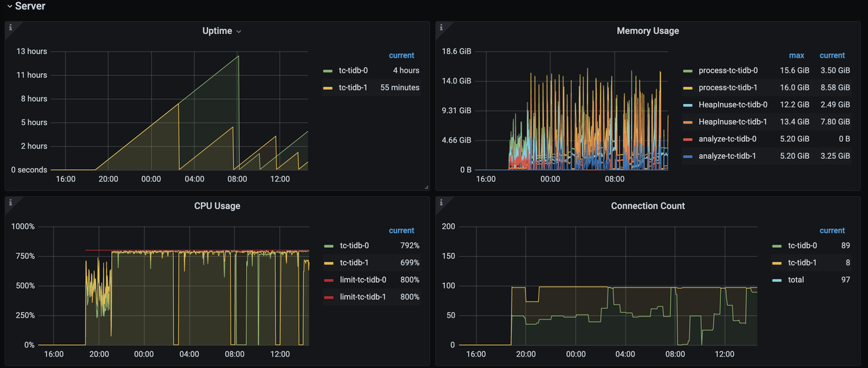Screen dimensions: 868x368
Task: Open the Memory Usage panel title menu
Action: pyautogui.click(x=648, y=31)
